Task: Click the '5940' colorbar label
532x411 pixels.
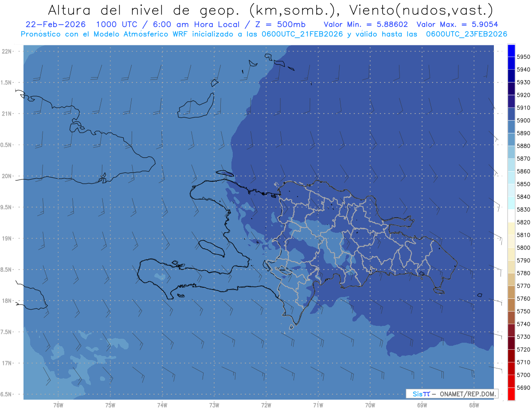Action: click(523, 70)
